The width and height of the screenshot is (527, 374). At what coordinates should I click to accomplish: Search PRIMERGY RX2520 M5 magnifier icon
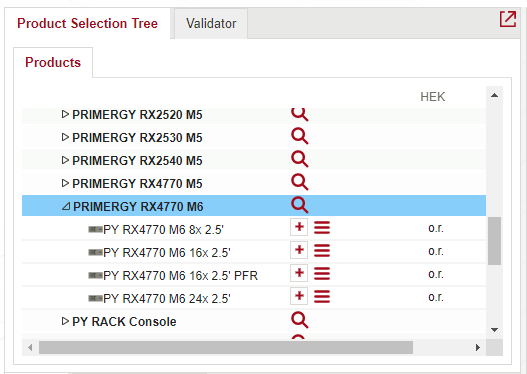(x=299, y=114)
